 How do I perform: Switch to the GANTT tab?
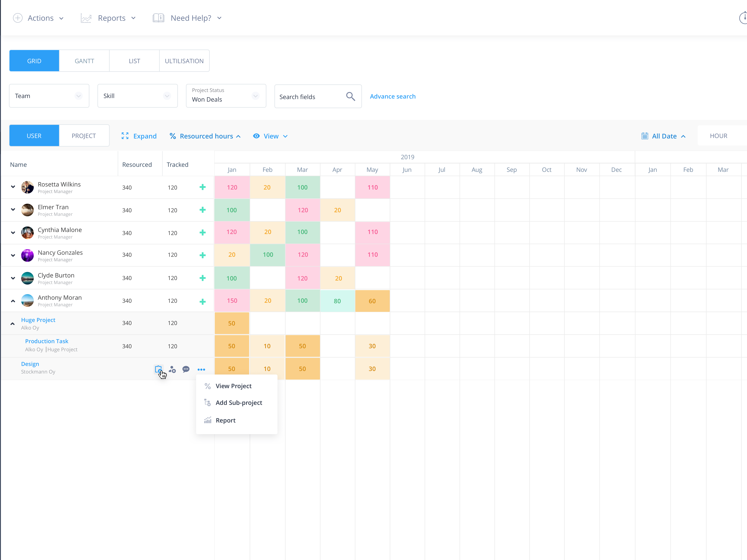(x=84, y=61)
